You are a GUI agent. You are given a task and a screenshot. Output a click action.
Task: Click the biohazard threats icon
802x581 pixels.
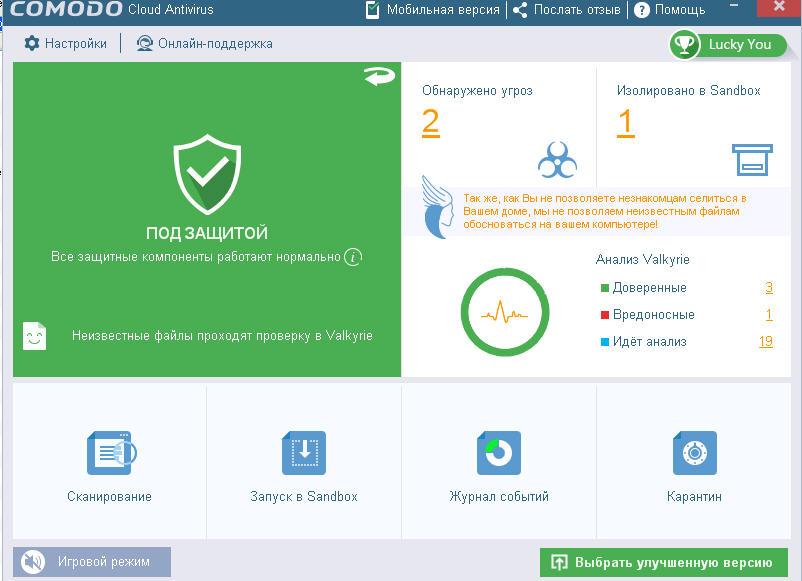coord(558,160)
